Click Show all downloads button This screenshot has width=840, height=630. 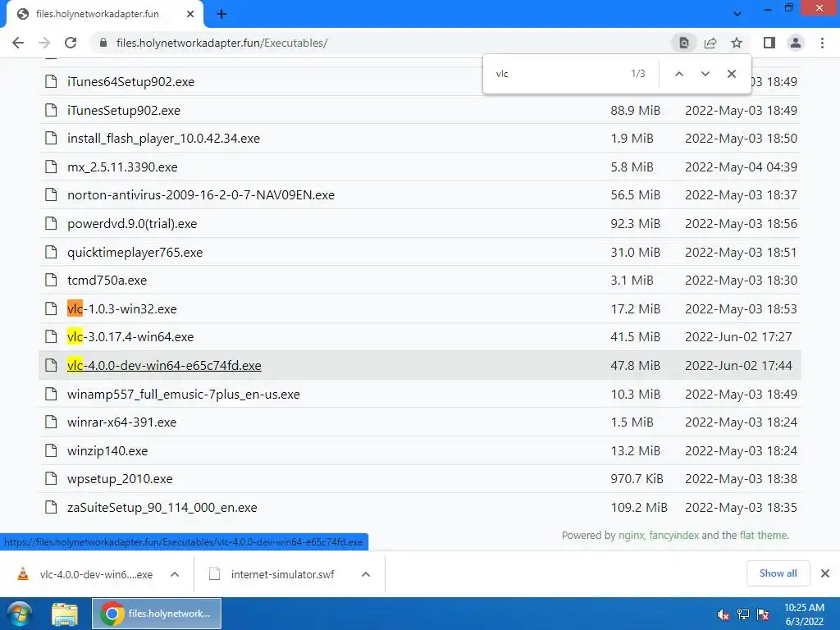(778, 573)
